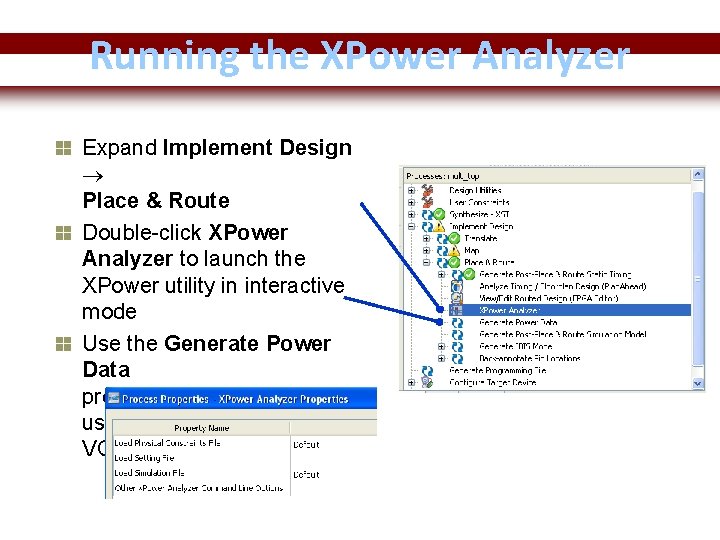Viewport: 720px width, 540px height.
Task: Click the Processes panel vertical scrollbar thumb
Action: click(698, 279)
